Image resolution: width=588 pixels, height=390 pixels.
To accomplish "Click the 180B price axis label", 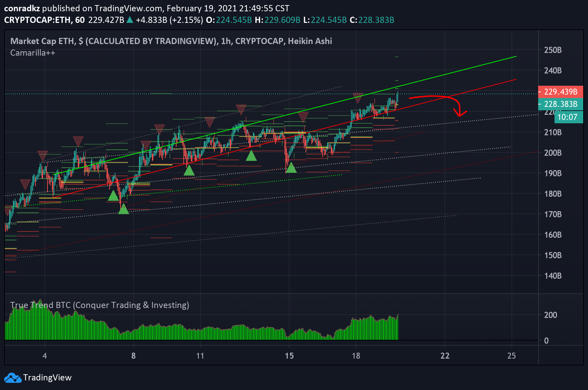I will click(553, 194).
